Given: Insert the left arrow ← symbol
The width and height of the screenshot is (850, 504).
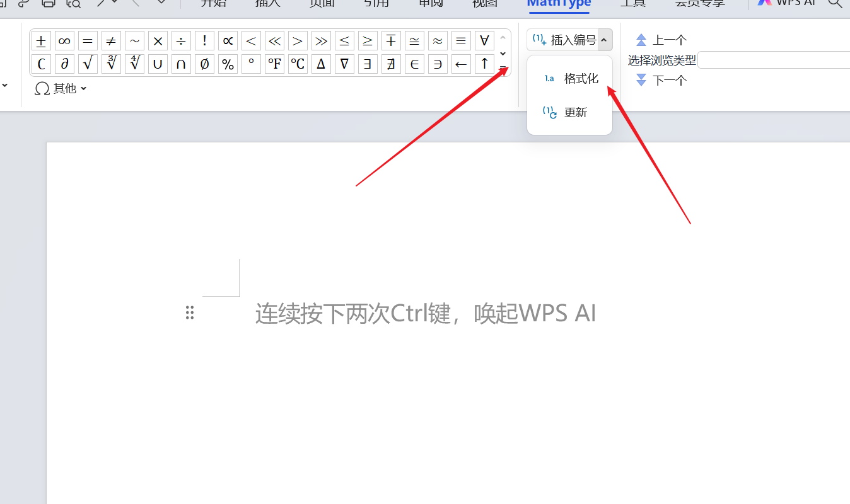Looking at the screenshot, I should [461, 64].
